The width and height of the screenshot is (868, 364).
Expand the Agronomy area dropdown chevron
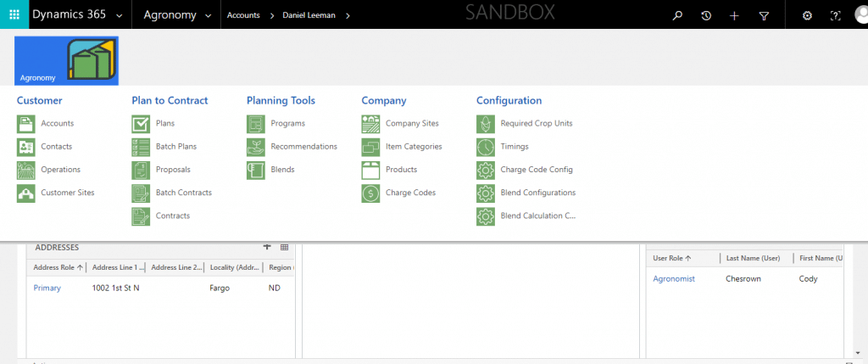[x=207, y=16]
